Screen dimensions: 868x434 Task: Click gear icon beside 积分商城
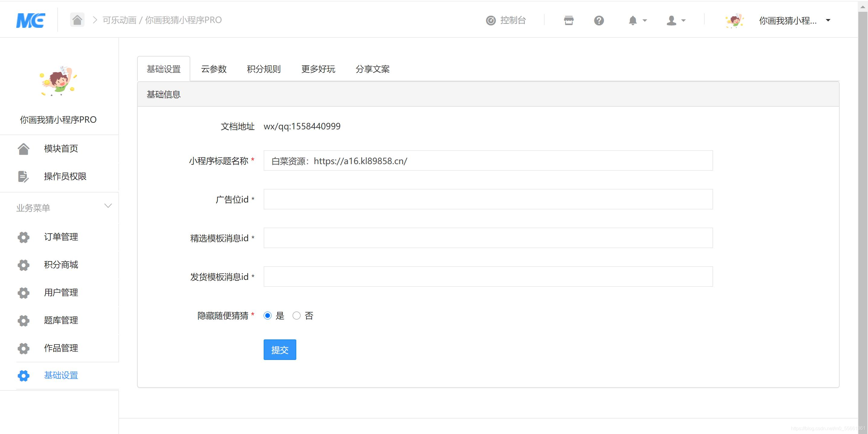[x=23, y=265]
